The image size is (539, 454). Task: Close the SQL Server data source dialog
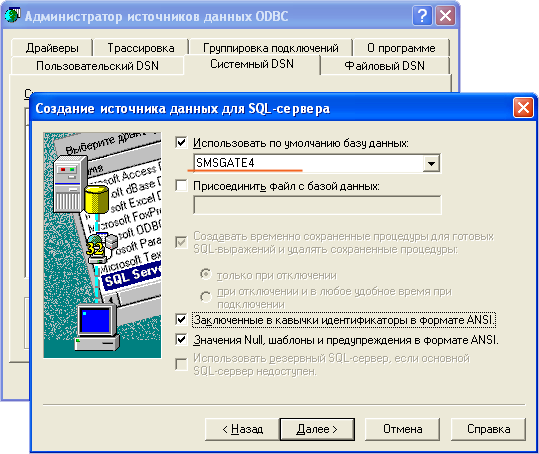click(x=523, y=108)
